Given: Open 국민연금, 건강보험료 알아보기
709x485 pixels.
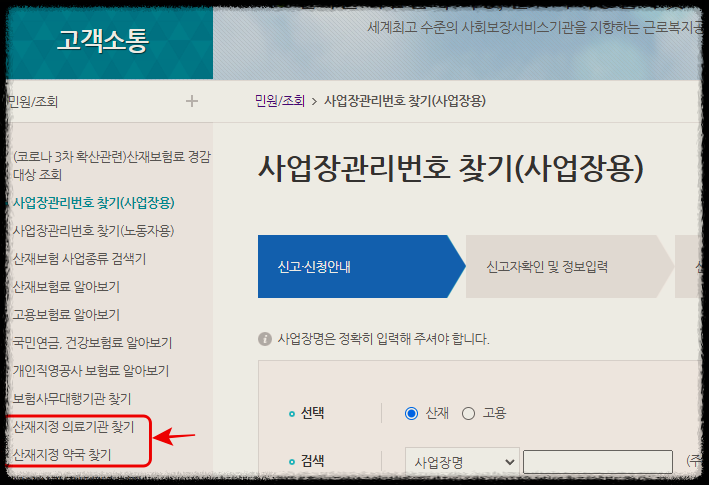Looking at the screenshot, I should point(92,343).
